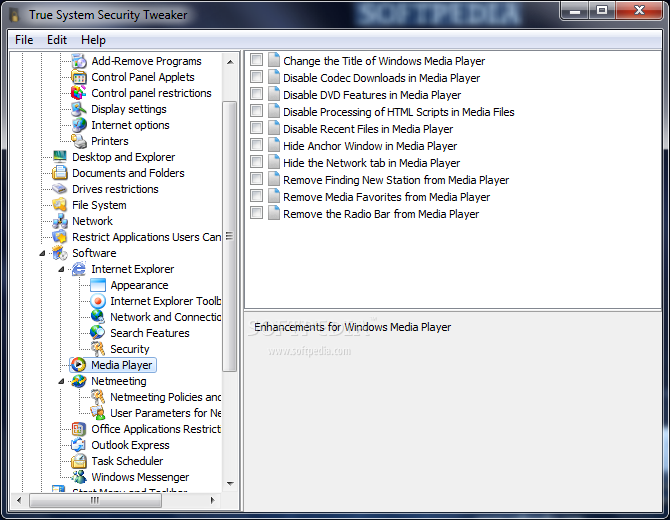This screenshot has height=520, width=670.
Task: Click the Documents and Folders icon
Action: click(x=60, y=173)
